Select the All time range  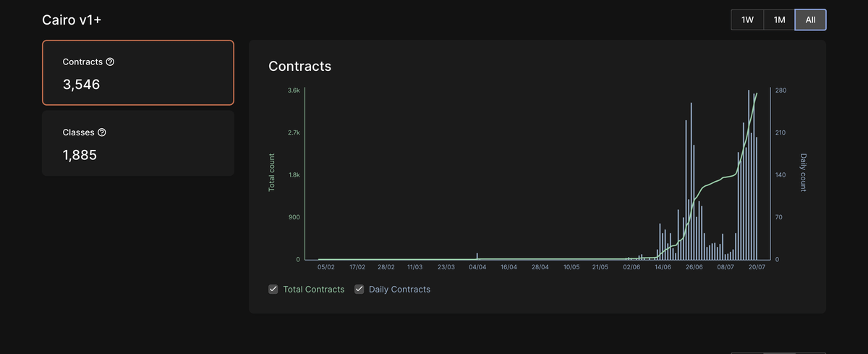point(810,20)
